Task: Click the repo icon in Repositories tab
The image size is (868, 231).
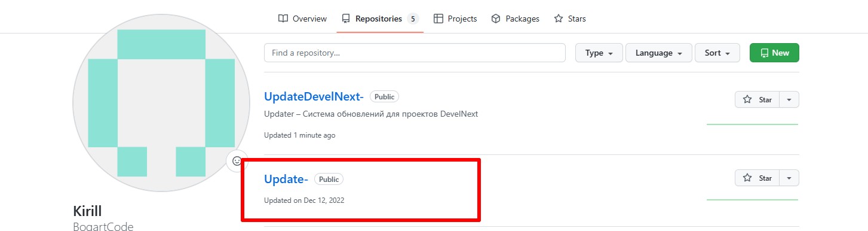Action: (x=346, y=19)
